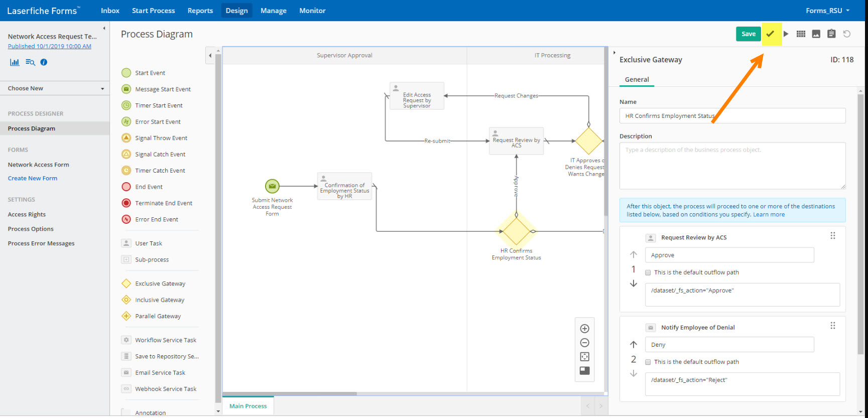Image resolution: width=868 pixels, height=418 pixels.
Task: Enable default outflow path for Approve
Action: click(648, 272)
